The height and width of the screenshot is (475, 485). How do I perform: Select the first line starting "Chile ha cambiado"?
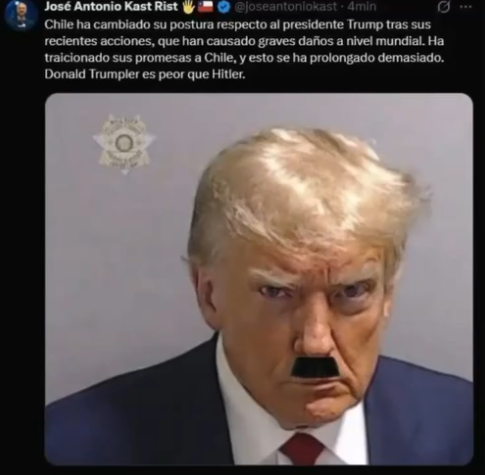click(238, 25)
